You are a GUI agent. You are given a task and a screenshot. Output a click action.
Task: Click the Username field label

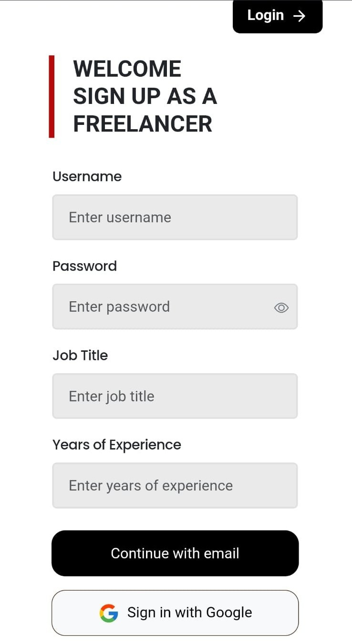[87, 176]
